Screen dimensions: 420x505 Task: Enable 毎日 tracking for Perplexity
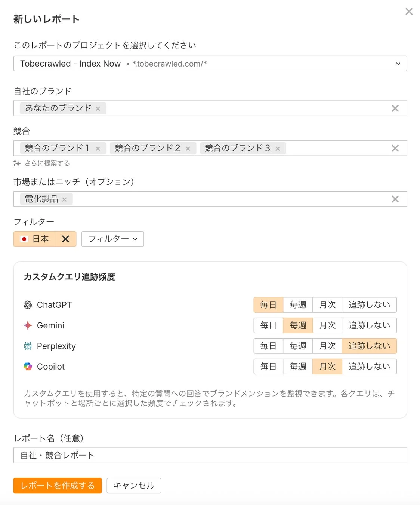[x=268, y=346]
